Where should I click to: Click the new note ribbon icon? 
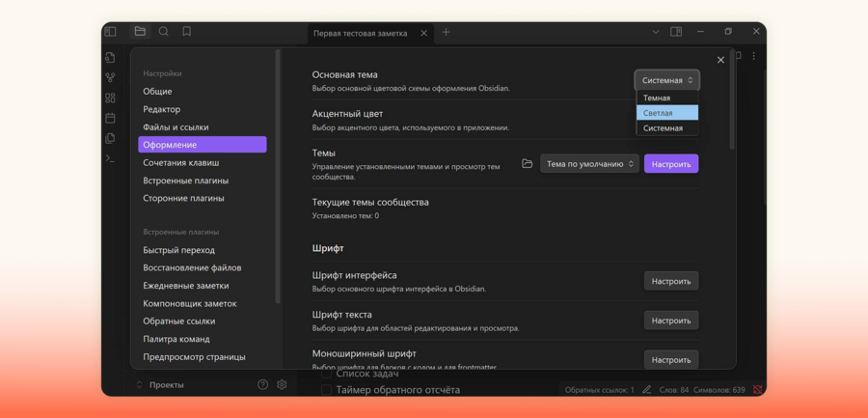click(x=110, y=58)
